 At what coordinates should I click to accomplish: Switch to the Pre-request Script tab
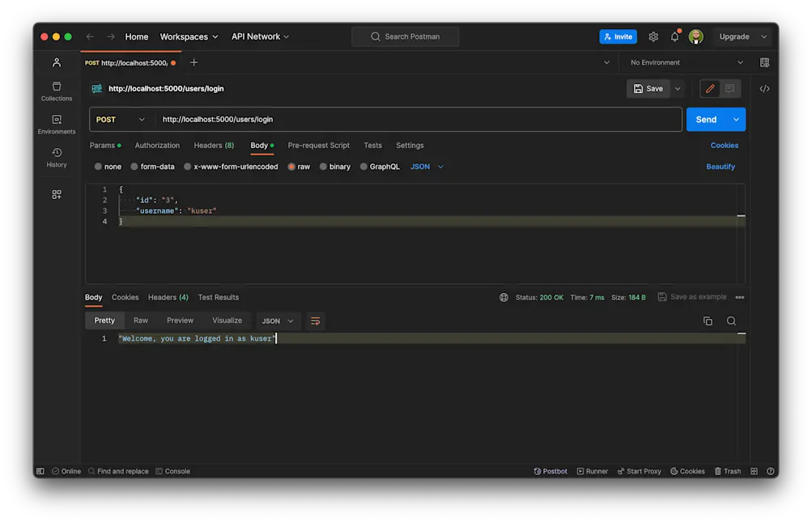[318, 146]
